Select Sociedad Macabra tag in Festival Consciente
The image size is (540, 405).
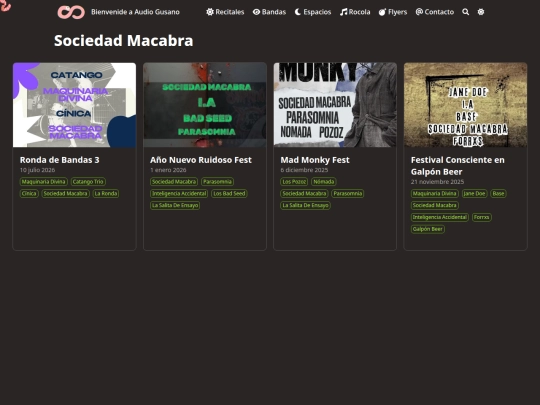pos(435,205)
